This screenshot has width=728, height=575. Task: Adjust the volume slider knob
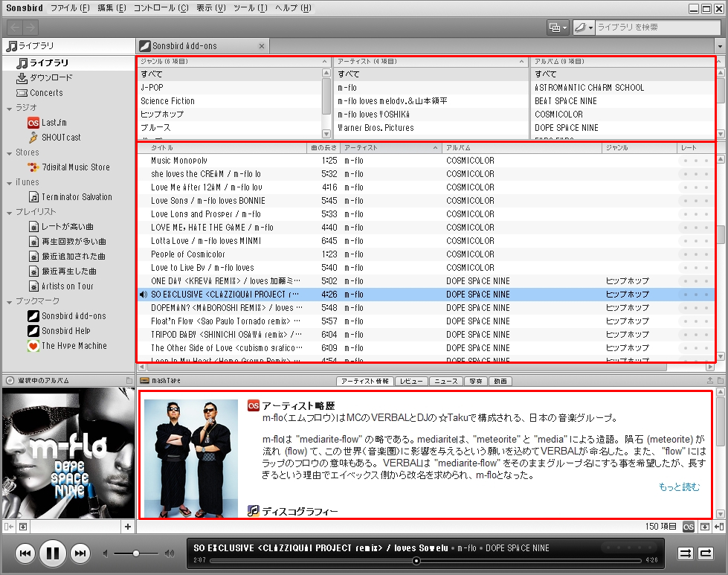click(135, 553)
